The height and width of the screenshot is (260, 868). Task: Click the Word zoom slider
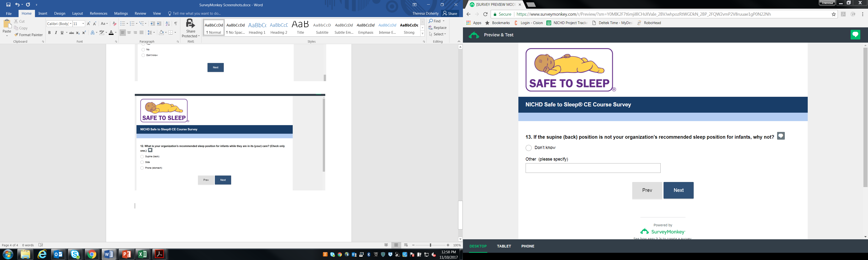tap(430, 245)
